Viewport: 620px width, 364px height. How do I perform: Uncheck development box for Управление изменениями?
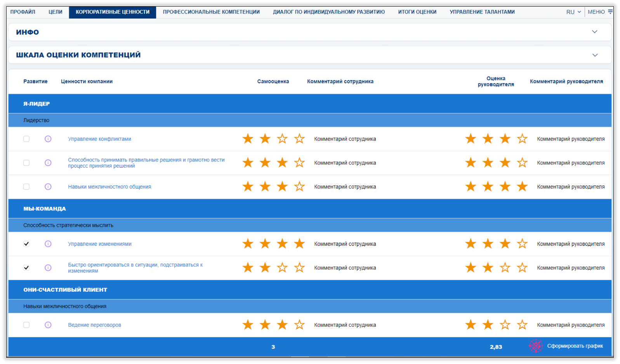[26, 244]
